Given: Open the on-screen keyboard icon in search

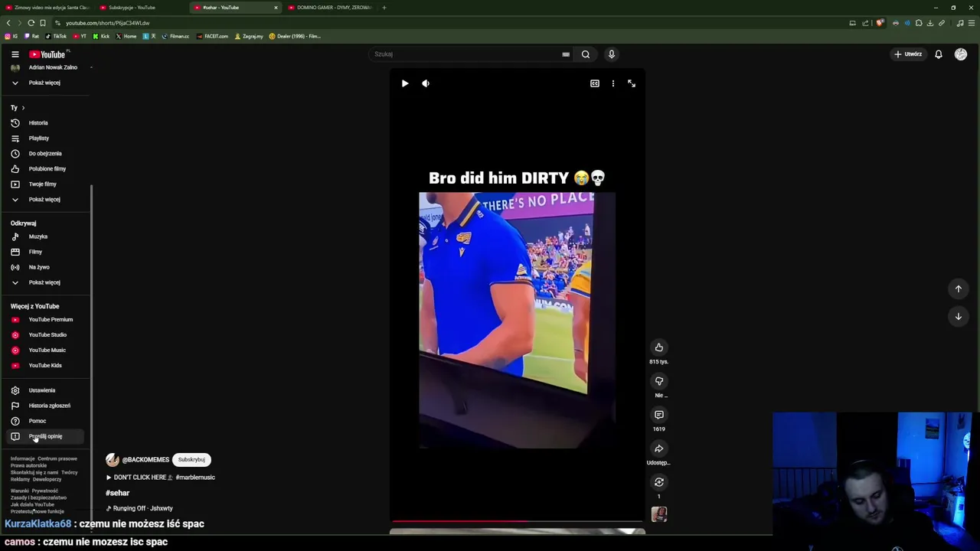Looking at the screenshot, I should [x=566, y=54].
